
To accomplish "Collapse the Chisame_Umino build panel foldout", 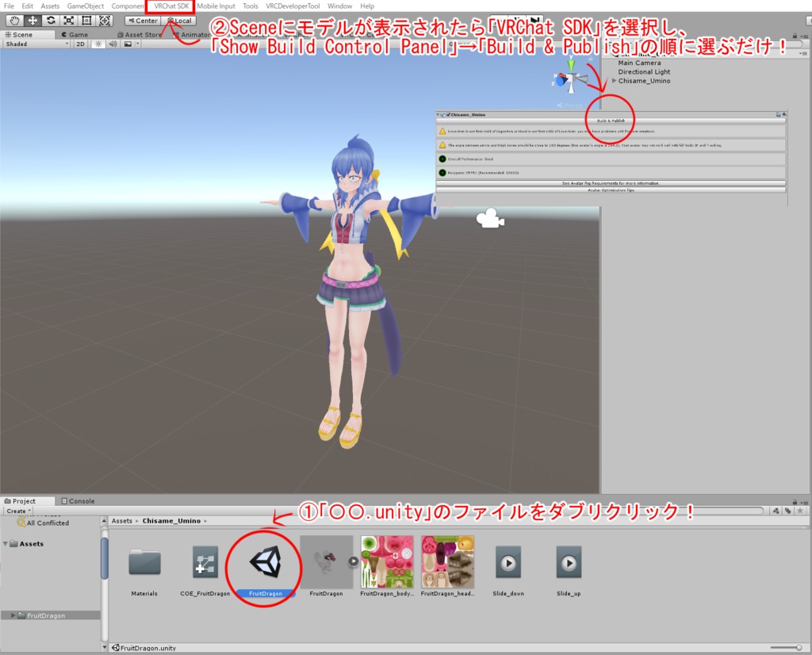I will [x=438, y=114].
